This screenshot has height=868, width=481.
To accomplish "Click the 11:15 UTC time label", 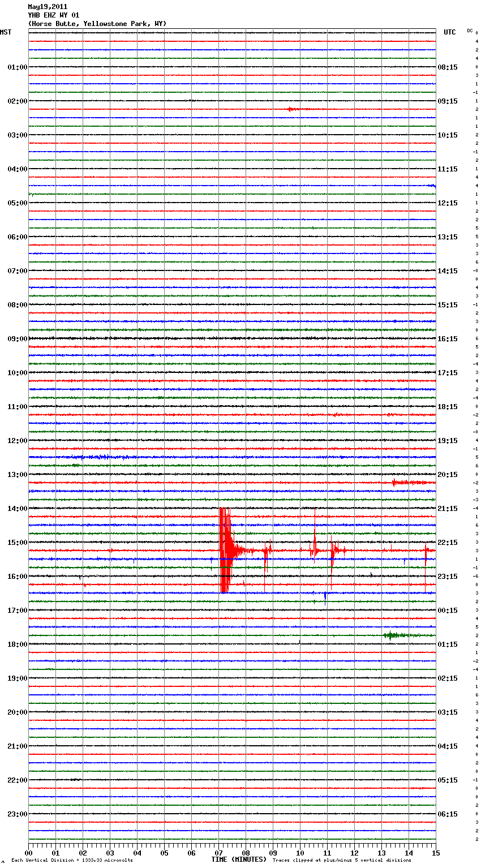I will click(x=448, y=169).
